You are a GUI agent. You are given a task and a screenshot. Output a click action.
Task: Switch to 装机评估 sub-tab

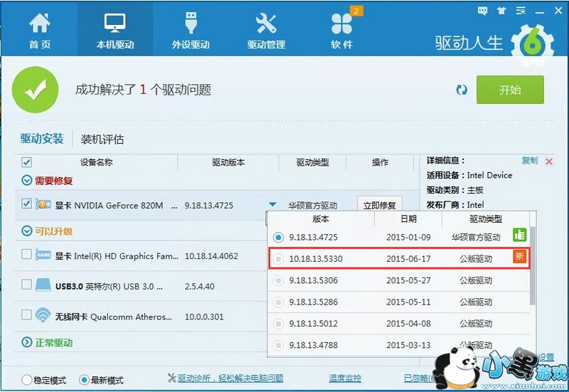102,139
